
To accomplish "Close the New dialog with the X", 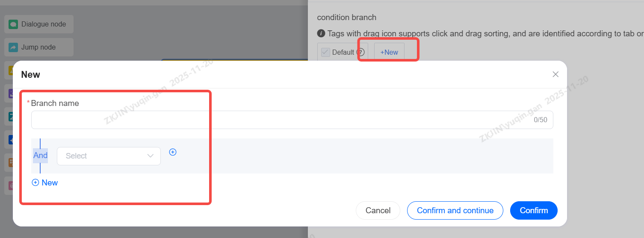I will (x=555, y=74).
